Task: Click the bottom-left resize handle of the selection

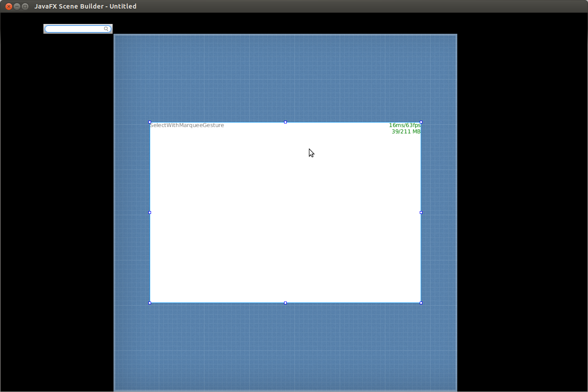Action: [150, 303]
